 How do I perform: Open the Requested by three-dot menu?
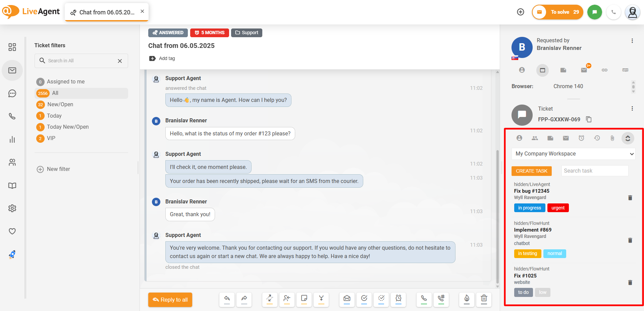pyautogui.click(x=632, y=41)
